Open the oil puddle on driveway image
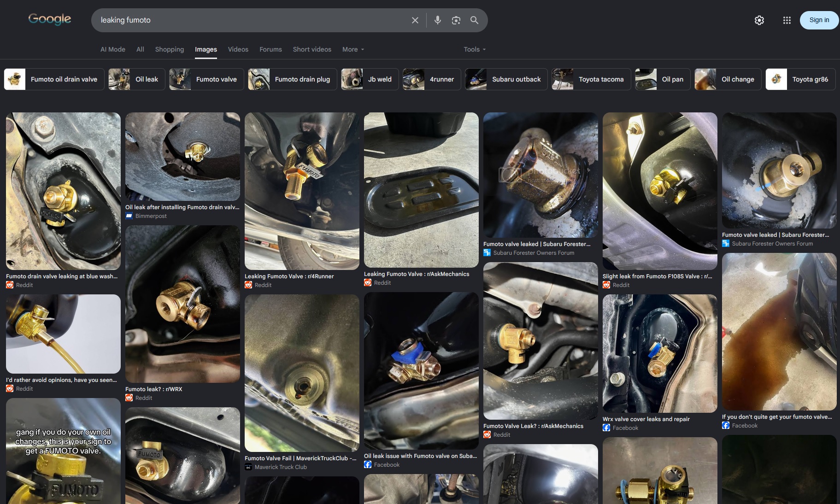 779,332
